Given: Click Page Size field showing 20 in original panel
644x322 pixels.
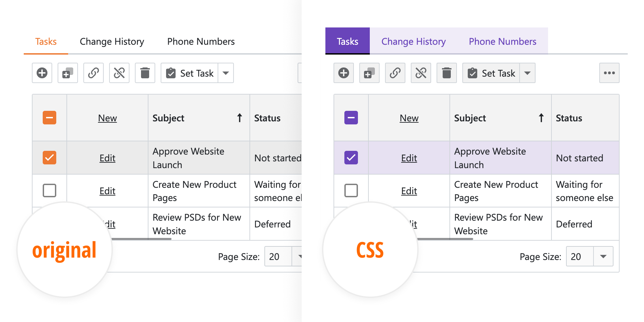Looking at the screenshot, I should coord(278,256).
